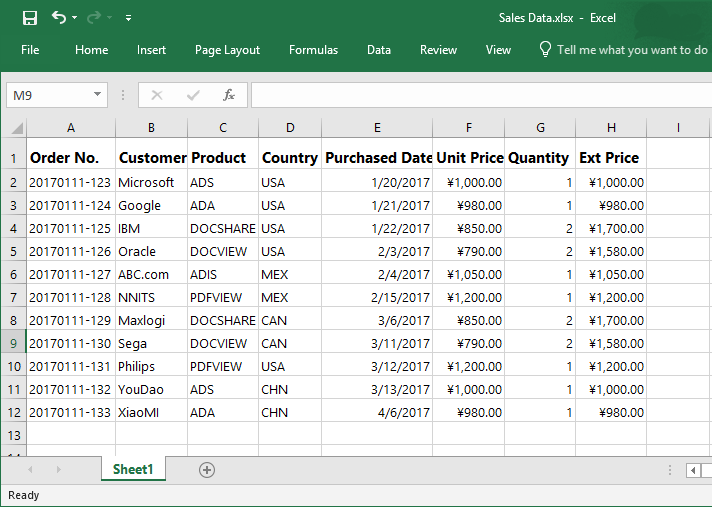The image size is (712, 507).
Task: Select the cell containing 'Microsoft'
Action: click(x=151, y=182)
